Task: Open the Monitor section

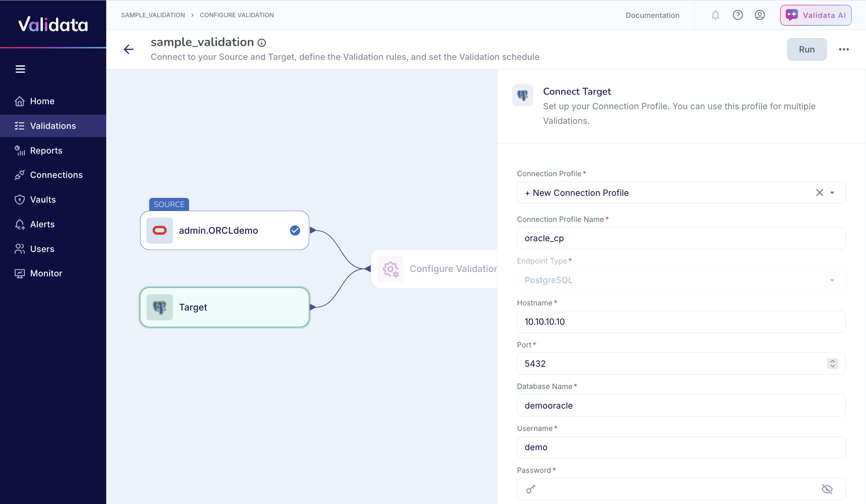Action: click(x=46, y=273)
